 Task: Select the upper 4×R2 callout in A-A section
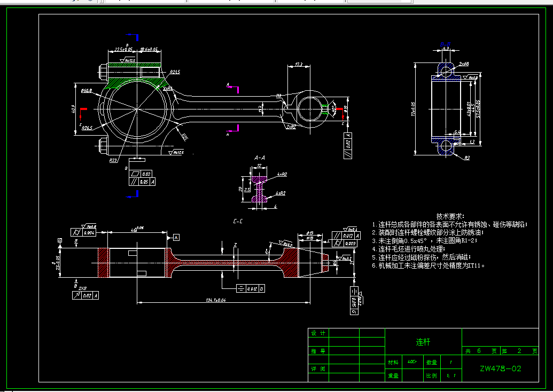tap(282, 175)
